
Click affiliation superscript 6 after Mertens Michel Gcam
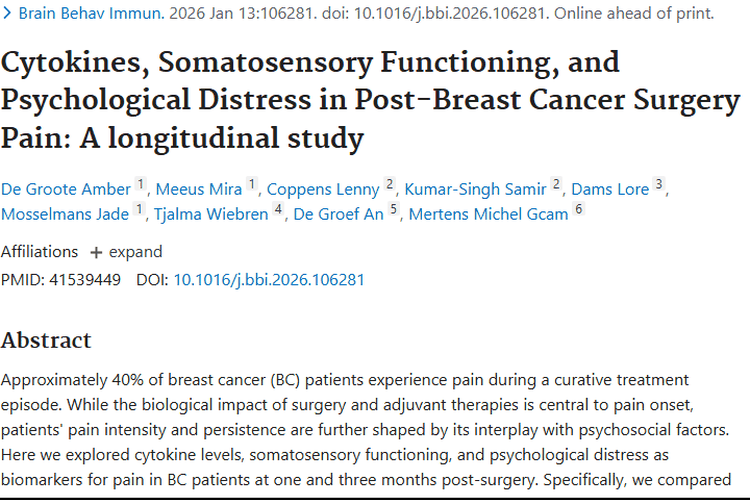coord(578,210)
